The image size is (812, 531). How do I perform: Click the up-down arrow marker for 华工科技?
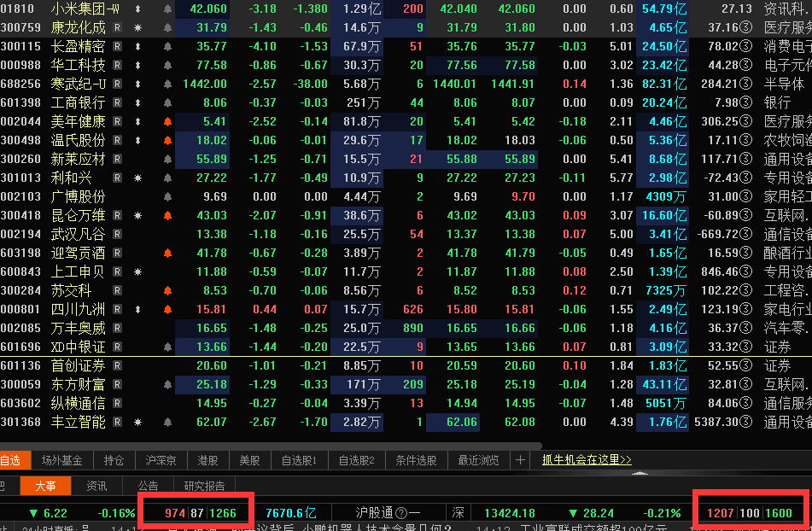(x=137, y=65)
